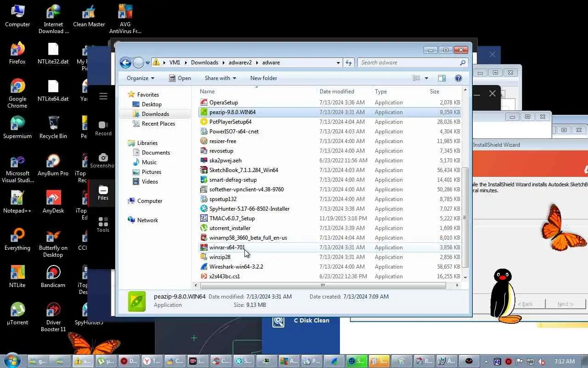Open the Windows Start menu
Screen dimensions: 588x368
click(12, 361)
